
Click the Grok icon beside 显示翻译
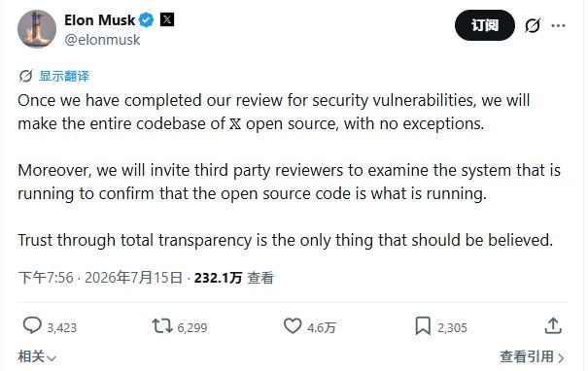click(x=26, y=76)
